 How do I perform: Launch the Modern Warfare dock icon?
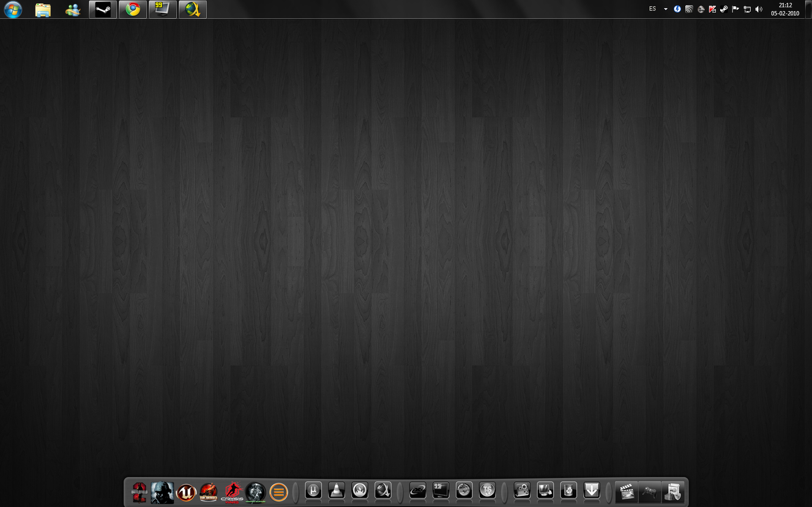255,492
